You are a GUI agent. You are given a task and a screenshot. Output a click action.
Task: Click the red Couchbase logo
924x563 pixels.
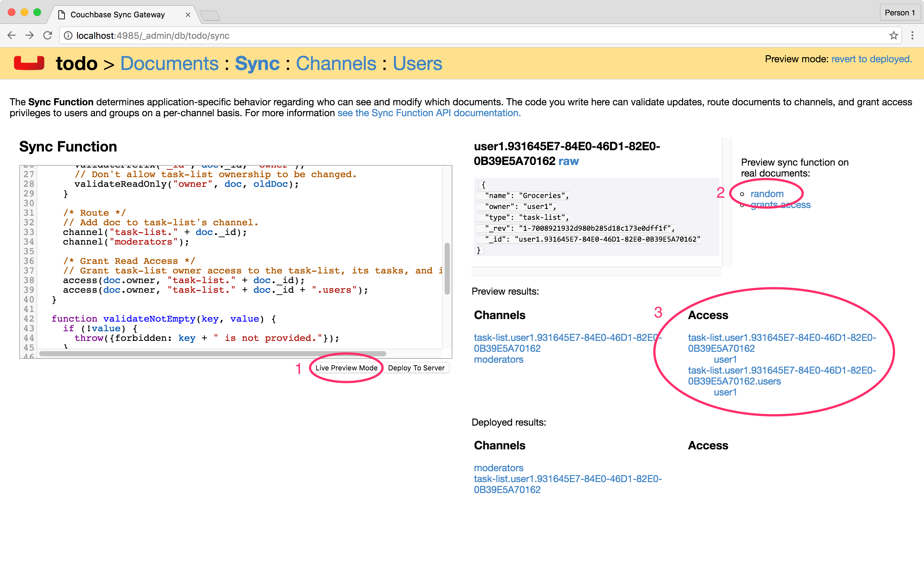29,63
